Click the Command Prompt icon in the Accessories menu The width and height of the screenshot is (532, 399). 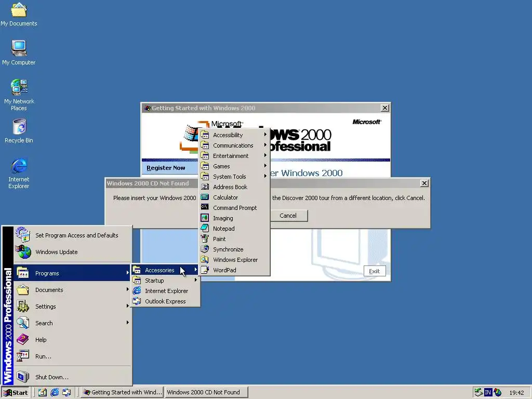(x=205, y=207)
